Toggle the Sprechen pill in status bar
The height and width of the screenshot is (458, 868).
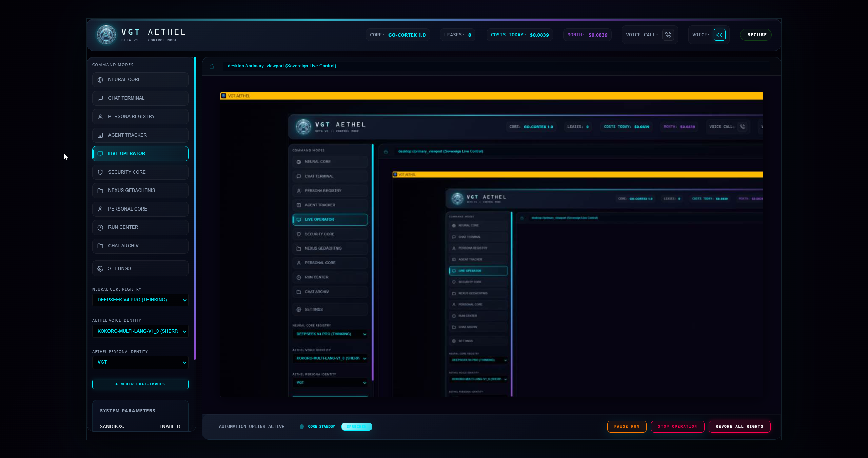pyautogui.click(x=357, y=426)
